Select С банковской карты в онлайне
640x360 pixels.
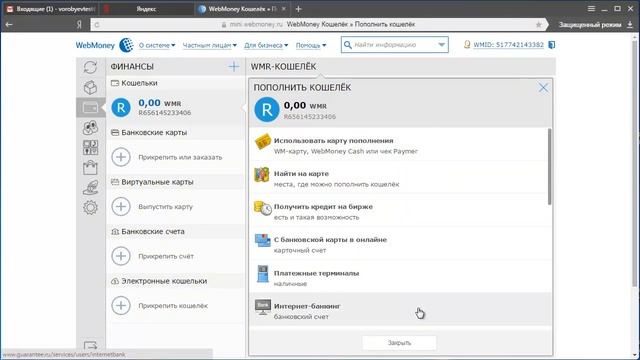(x=399, y=244)
